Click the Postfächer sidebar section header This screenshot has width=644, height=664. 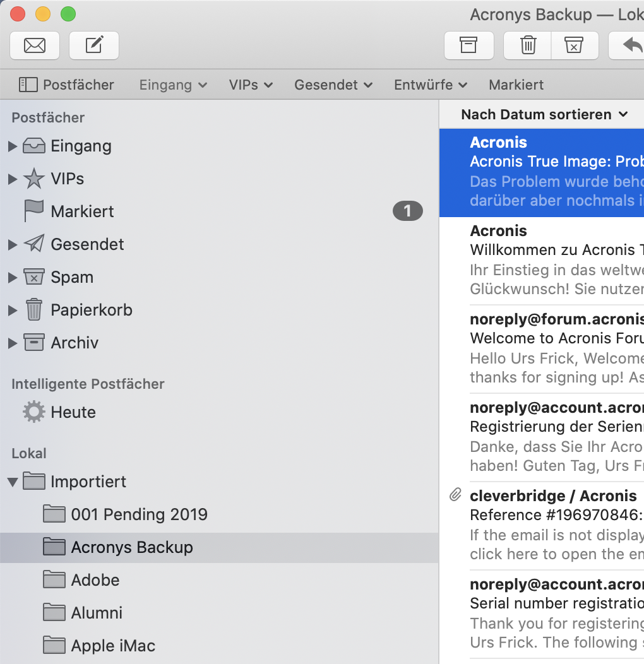point(48,118)
